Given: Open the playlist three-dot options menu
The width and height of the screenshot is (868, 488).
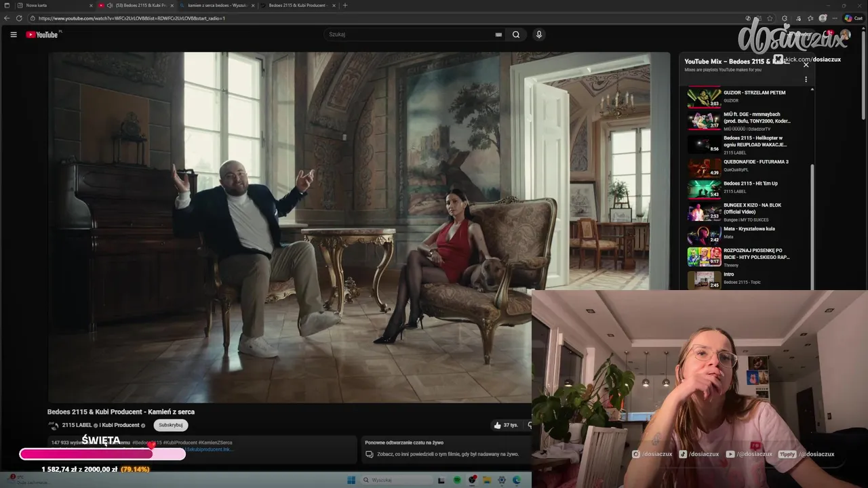Looking at the screenshot, I should pos(806,79).
